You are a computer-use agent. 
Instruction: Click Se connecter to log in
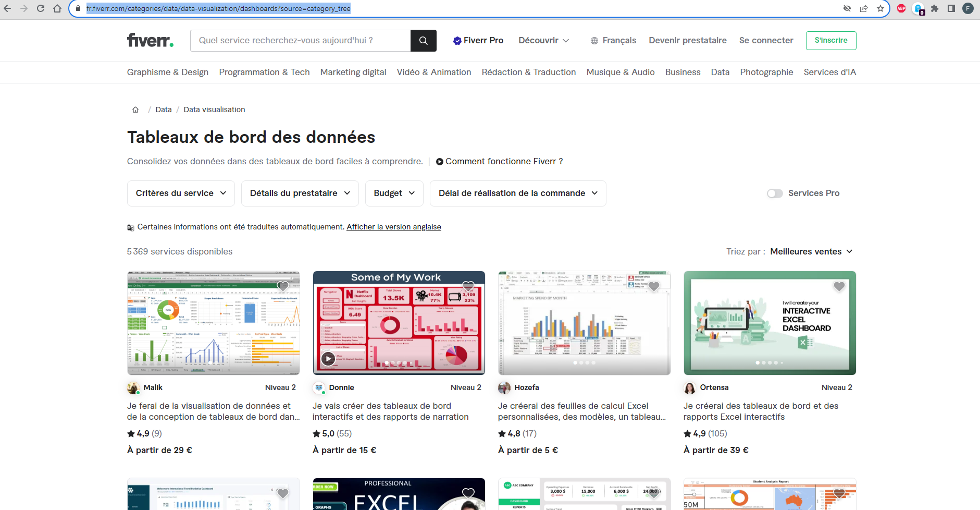766,41
